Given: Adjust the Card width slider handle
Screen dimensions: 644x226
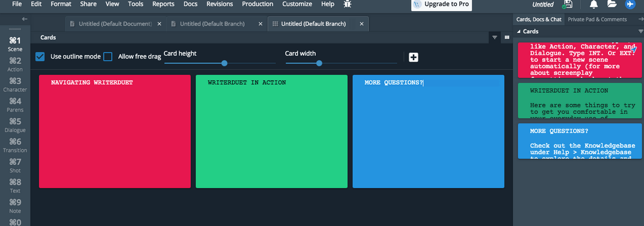Looking at the screenshot, I should [319, 63].
